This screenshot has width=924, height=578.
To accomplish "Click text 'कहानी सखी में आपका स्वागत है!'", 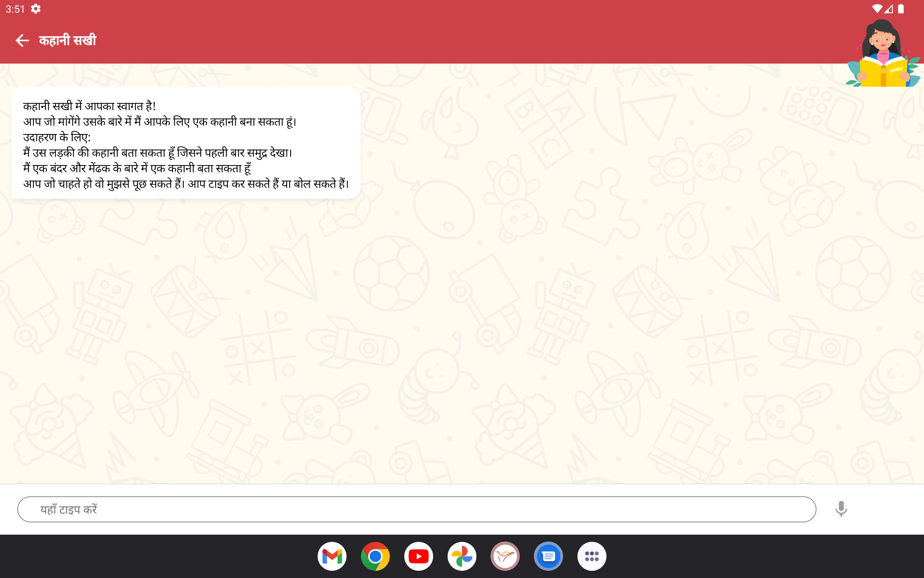I will pos(90,106).
